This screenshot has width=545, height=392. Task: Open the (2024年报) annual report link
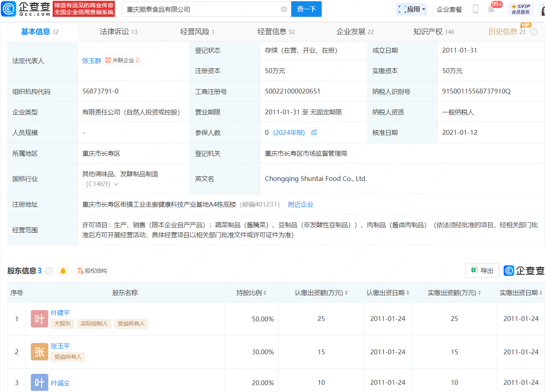point(289,132)
